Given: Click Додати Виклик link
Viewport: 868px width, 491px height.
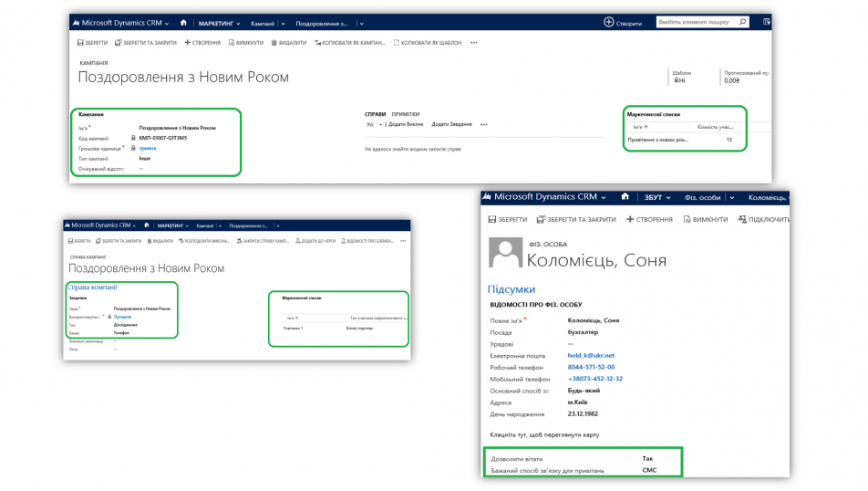Looking at the screenshot, I should [x=406, y=125].
